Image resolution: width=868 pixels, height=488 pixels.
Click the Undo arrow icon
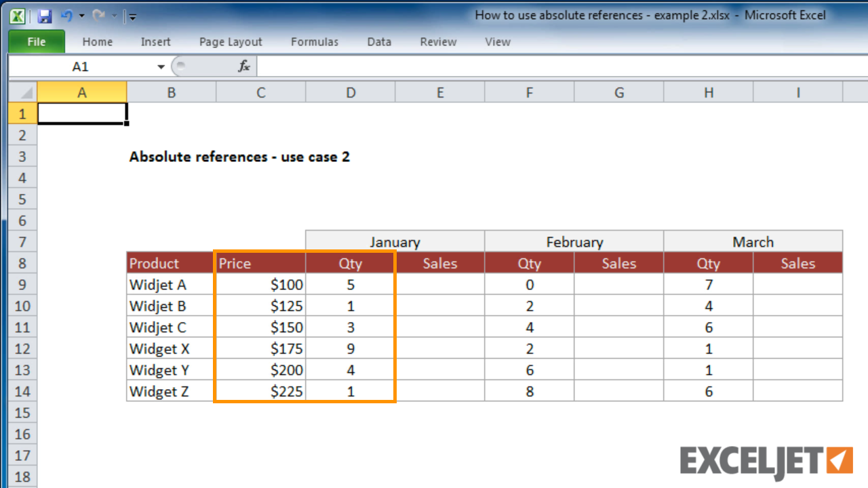67,16
